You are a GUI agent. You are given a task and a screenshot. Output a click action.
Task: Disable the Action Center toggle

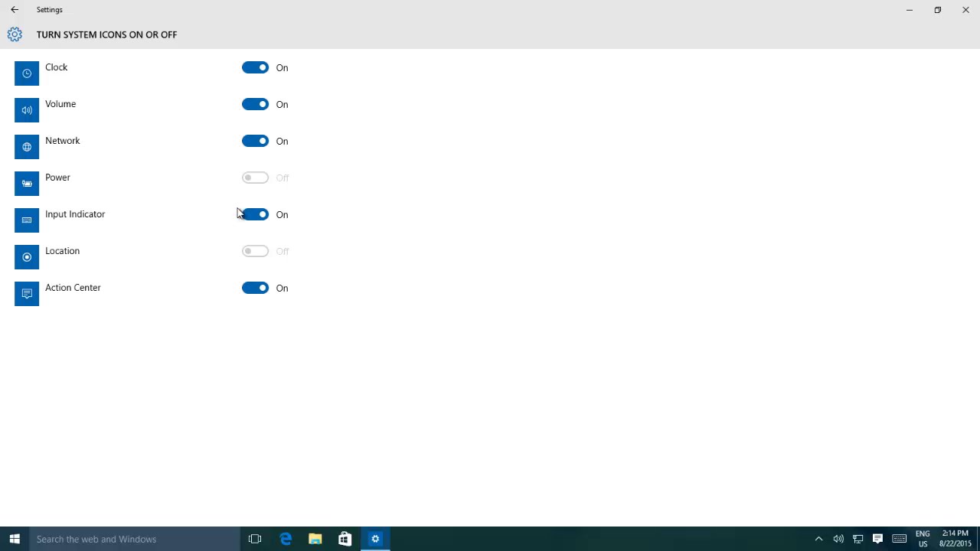255,288
